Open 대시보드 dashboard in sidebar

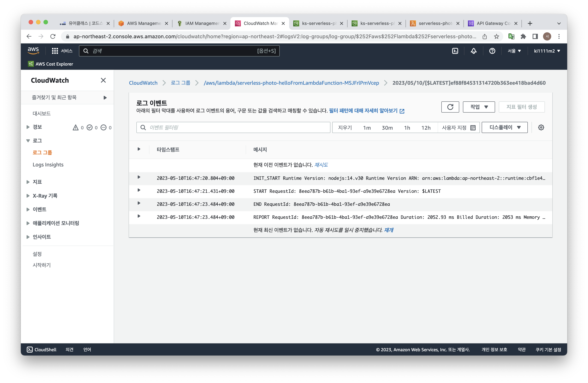(41, 113)
